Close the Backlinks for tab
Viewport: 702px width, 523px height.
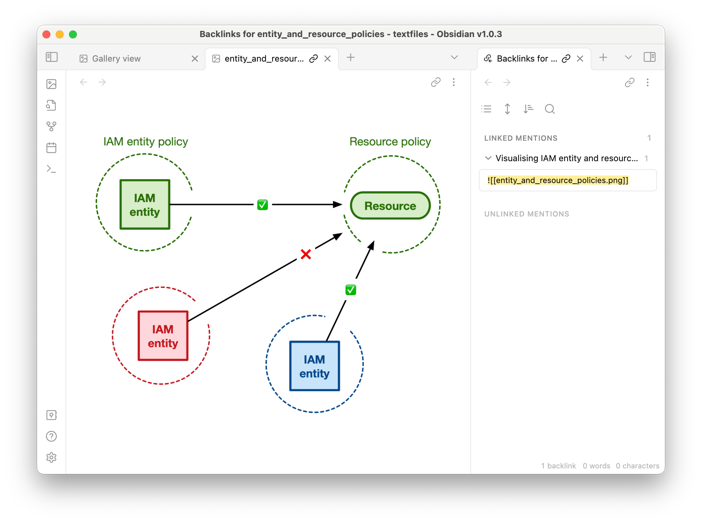coord(580,59)
